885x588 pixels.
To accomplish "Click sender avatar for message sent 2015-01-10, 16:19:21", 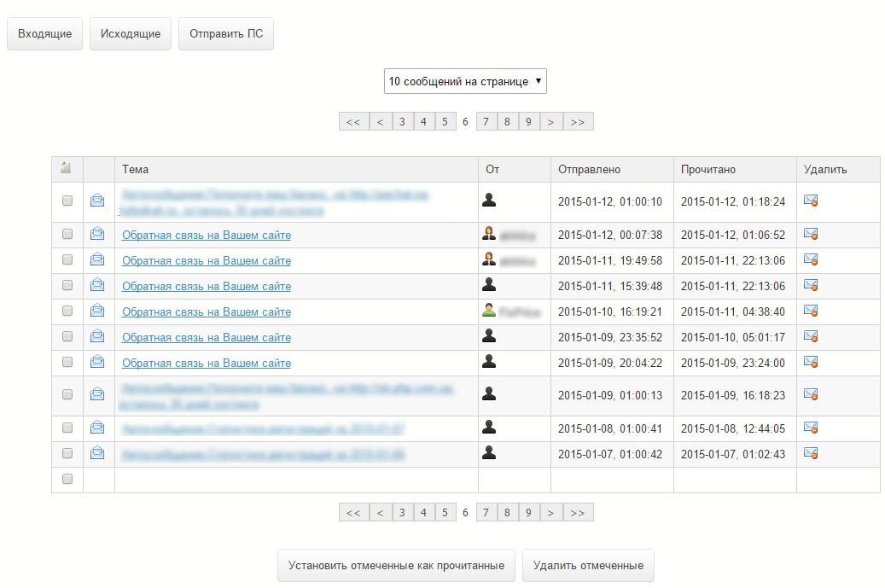I will 489,311.
